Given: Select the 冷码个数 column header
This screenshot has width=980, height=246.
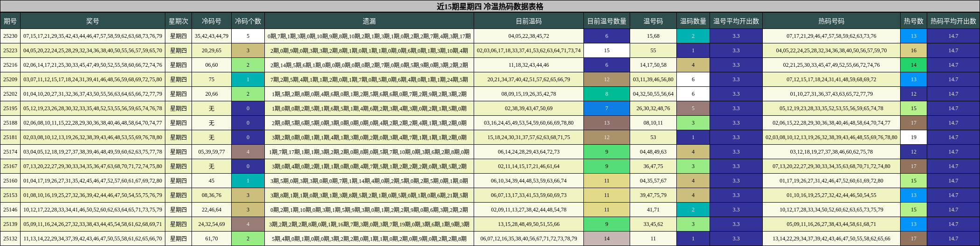Looking at the screenshot, I should click(248, 21).
